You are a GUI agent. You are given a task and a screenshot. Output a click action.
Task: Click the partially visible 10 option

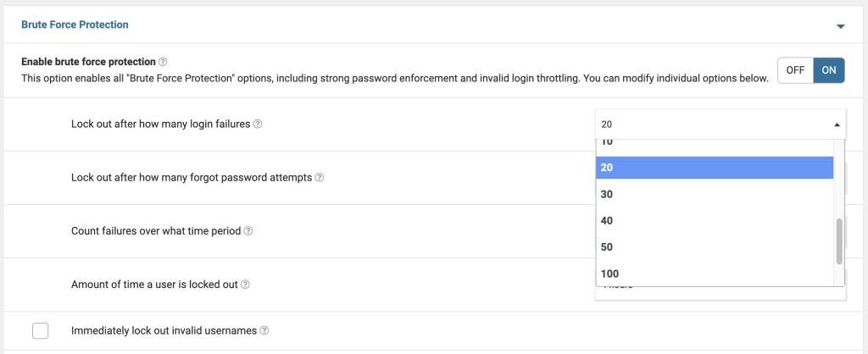coord(607,143)
